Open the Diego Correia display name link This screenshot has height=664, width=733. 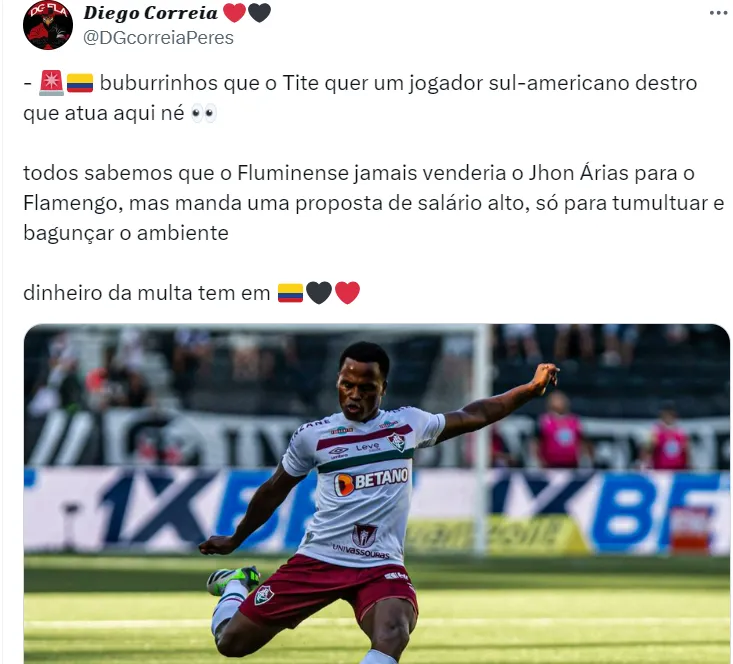tap(151, 13)
